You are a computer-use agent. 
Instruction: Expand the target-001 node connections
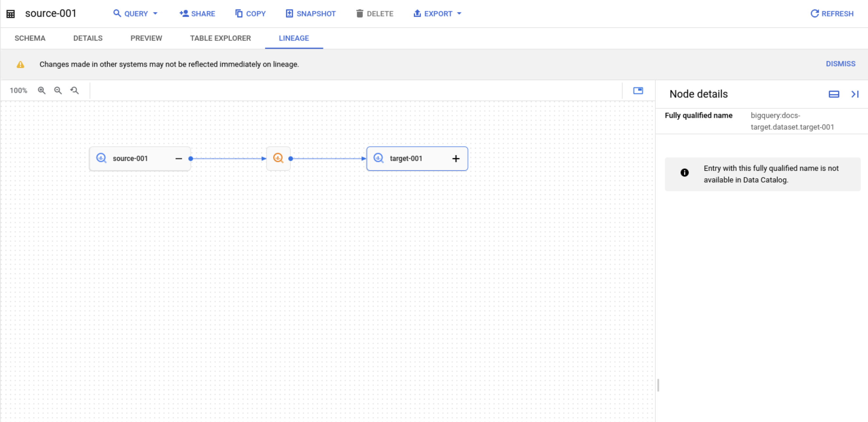455,159
